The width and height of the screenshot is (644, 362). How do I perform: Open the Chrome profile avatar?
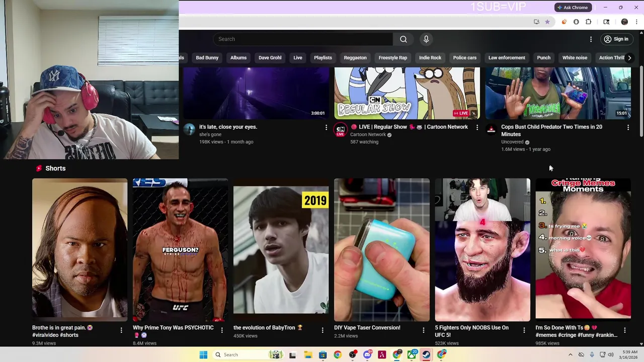point(624,22)
